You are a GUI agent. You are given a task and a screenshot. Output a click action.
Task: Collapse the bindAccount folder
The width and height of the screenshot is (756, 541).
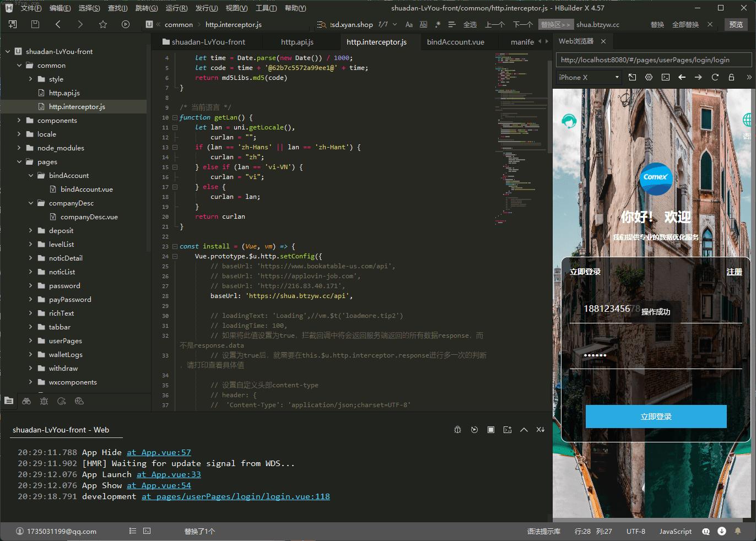[31, 175]
